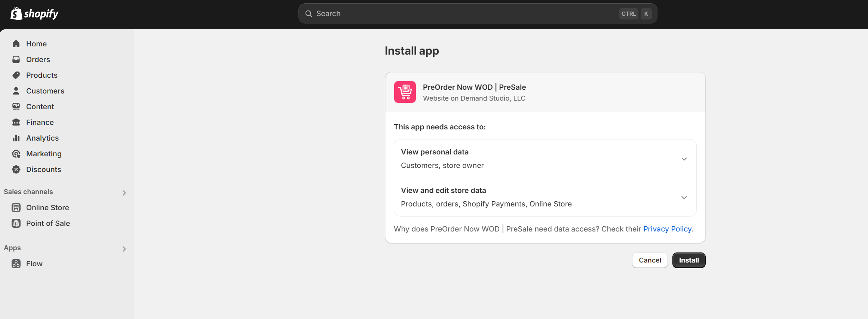Click the Shopify logo

coord(34,14)
